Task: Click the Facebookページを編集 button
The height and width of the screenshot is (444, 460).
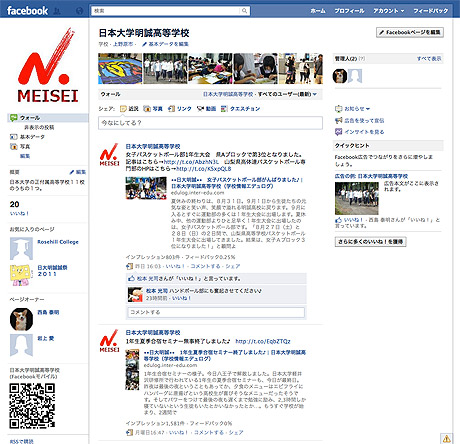Action: pos(410,32)
